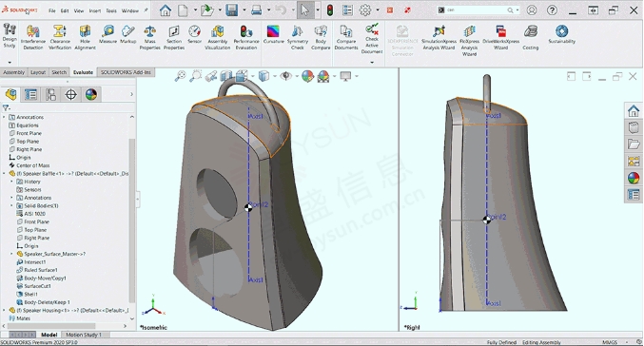Toggle Section View in view toolbar
Image resolution: width=644 pixels, height=346 pixels.
[225, 76]
